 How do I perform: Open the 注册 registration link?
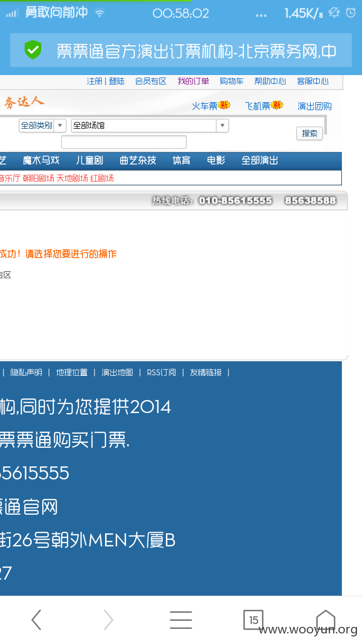95,81
